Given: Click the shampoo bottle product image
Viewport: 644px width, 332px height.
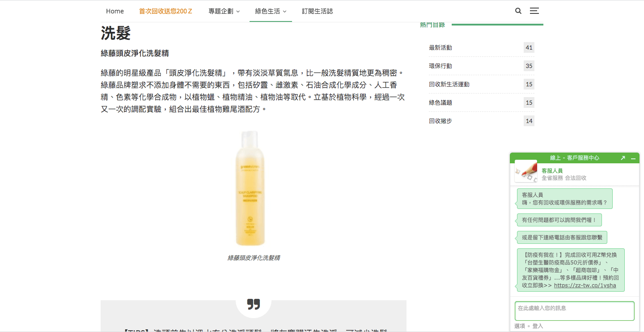Looking at the screenshot, I should click(250, 188).
